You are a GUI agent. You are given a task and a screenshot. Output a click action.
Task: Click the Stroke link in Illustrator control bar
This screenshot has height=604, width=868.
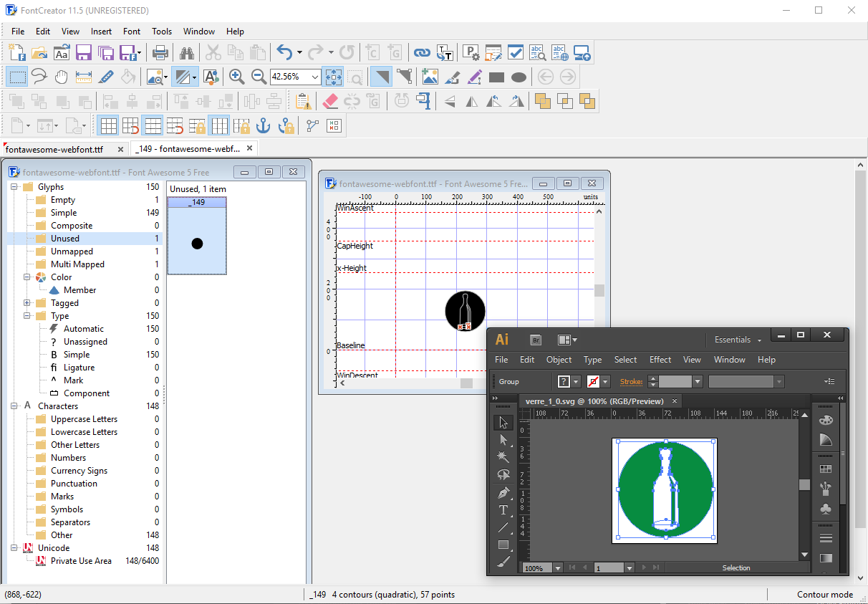point(631,382)
